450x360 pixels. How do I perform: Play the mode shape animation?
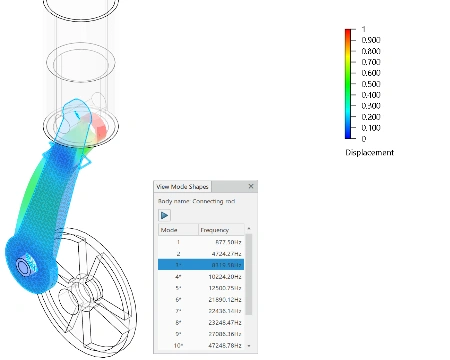(x=164, y=215)
